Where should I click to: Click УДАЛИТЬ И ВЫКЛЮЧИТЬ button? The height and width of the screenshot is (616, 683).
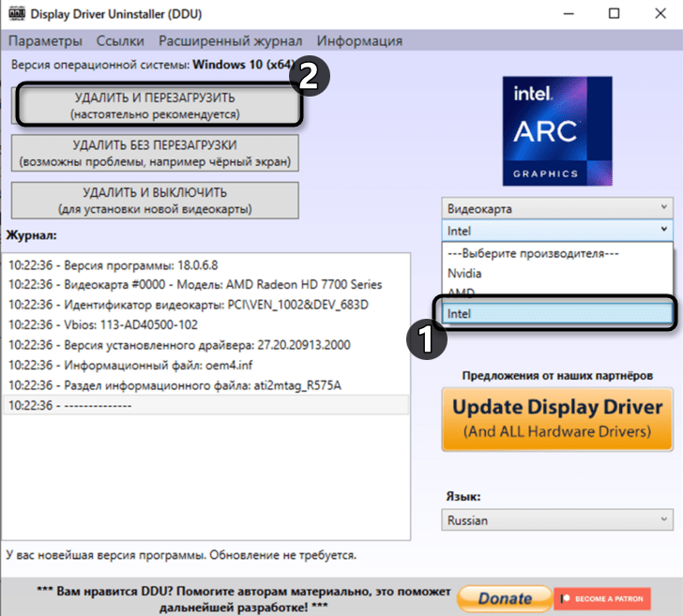(x=155, y=201)
